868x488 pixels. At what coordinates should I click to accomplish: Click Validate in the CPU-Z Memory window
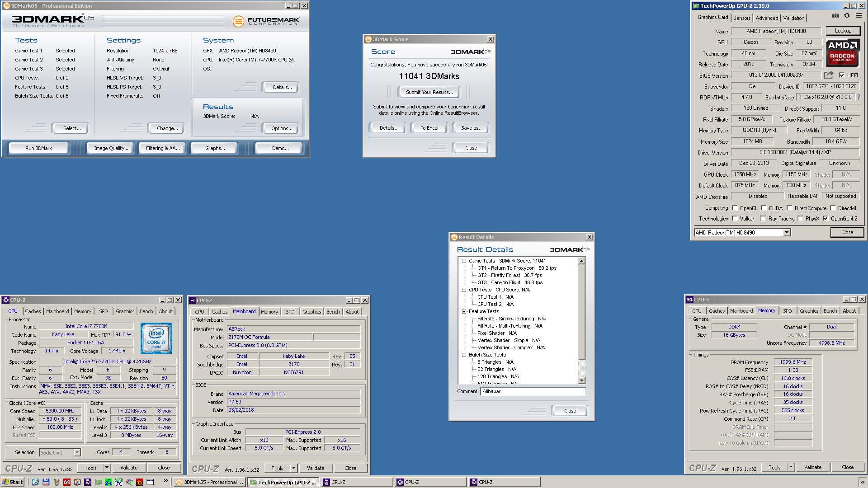click(x=812, y=467)
